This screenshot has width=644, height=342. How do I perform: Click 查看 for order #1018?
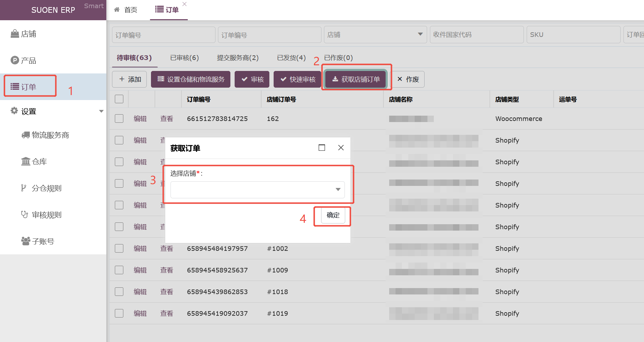coord(167,292)
